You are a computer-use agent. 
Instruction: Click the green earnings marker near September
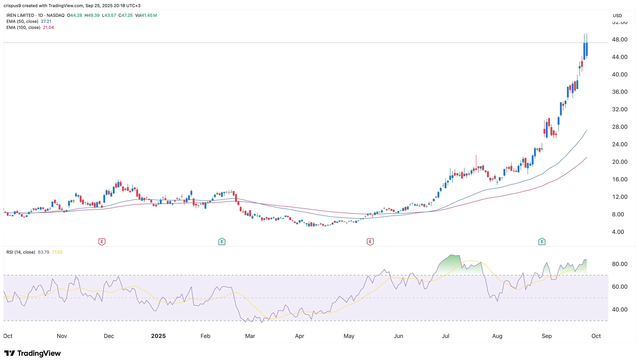tap(542, 242)
